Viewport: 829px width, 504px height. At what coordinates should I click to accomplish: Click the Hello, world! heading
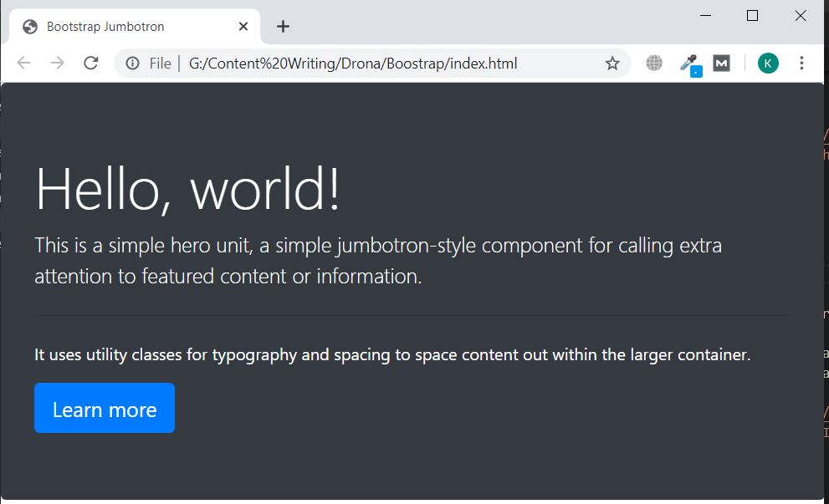click(188, 189)
